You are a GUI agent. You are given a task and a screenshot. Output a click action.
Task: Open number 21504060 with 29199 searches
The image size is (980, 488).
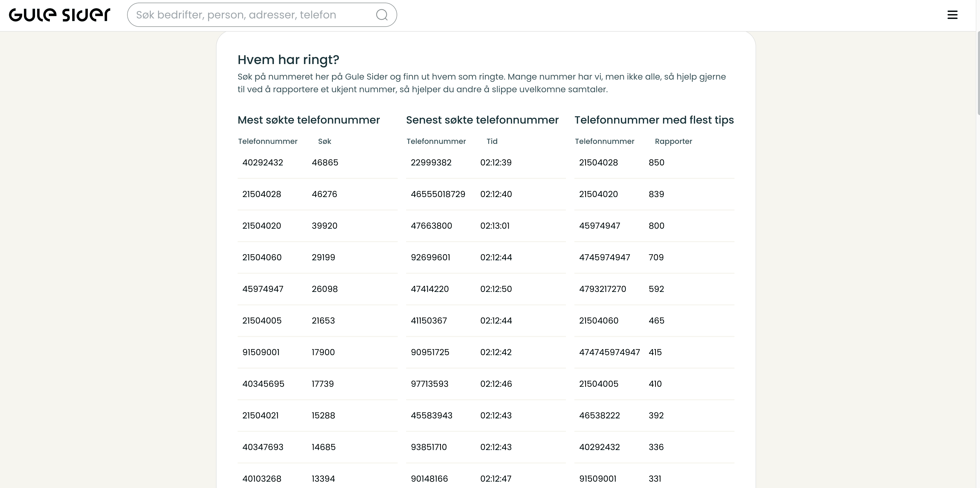coord(262,257)
